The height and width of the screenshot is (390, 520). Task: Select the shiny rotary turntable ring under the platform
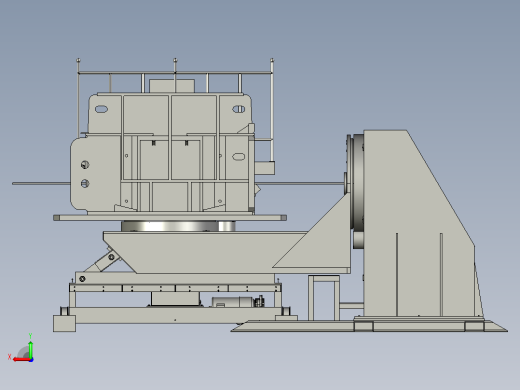click(178, 226)
